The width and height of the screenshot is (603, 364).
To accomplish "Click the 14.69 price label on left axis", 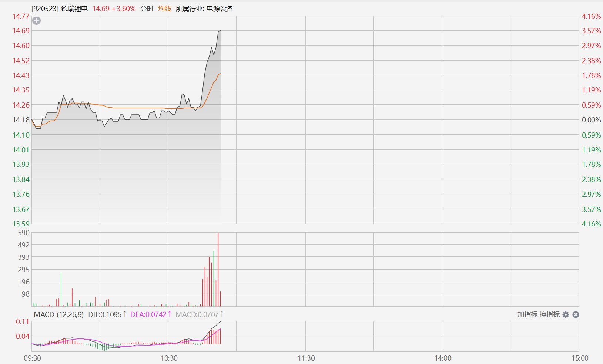I will pos(21,31).
